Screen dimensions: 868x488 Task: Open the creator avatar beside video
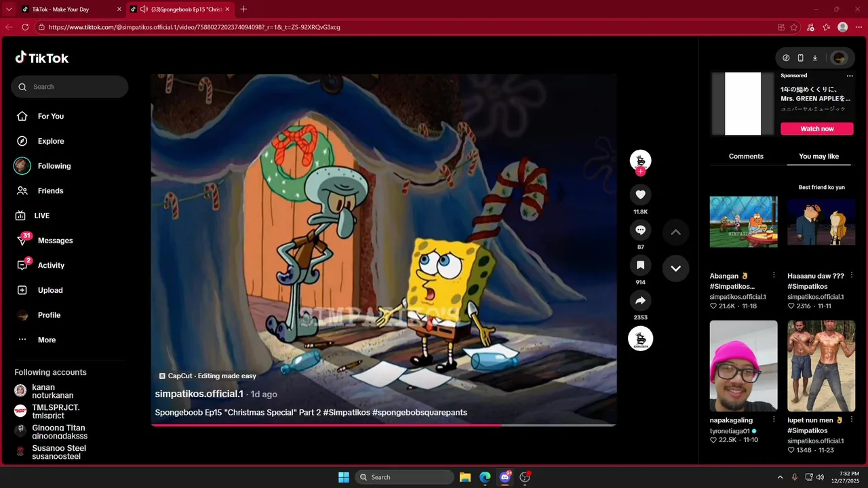pos(640,160)
